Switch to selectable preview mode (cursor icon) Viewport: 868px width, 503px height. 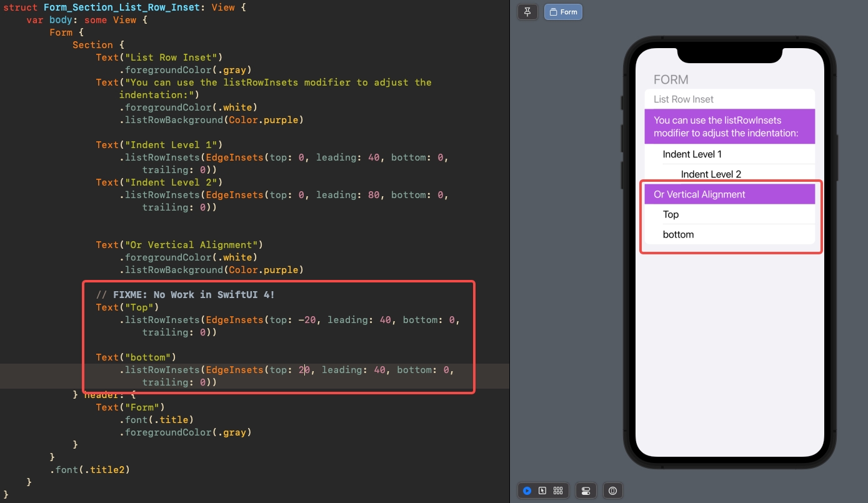(x=542, y=491)
